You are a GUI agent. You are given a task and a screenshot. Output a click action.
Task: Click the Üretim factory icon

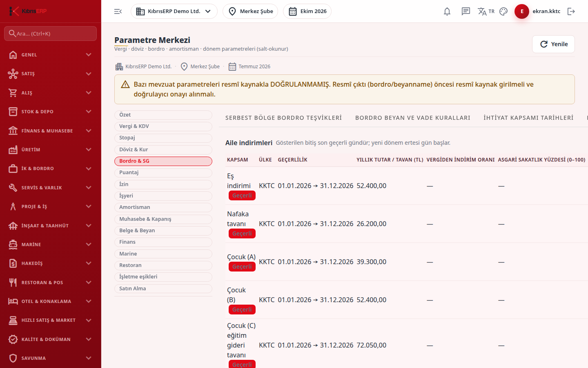coord(13,150)
